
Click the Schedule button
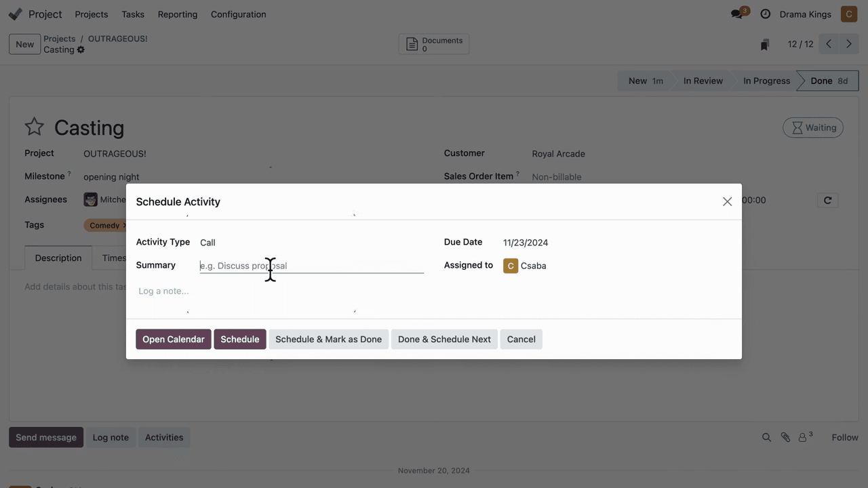coord(239,340)
